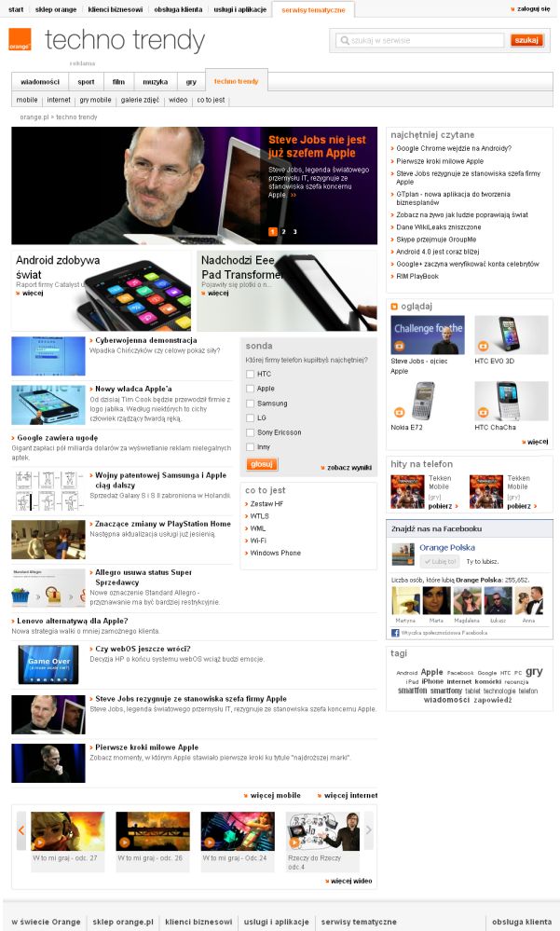Click the oglądaj camera icon
Image resolution: width=560 pixels, height=931 pixels.
point(394,307)
